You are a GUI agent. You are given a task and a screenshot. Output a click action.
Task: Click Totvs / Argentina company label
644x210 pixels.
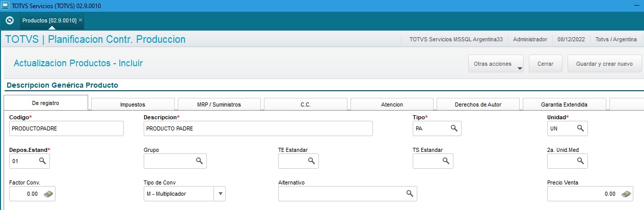click(616, 39)
